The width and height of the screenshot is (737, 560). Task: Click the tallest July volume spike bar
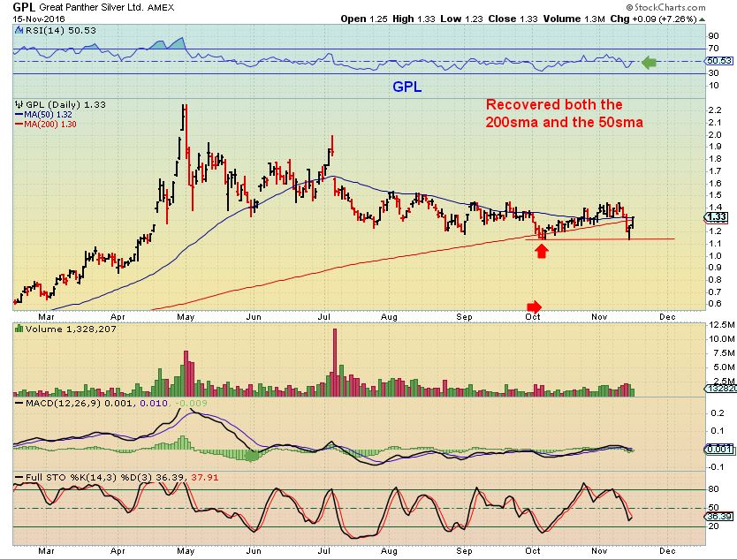pos(335,362)
